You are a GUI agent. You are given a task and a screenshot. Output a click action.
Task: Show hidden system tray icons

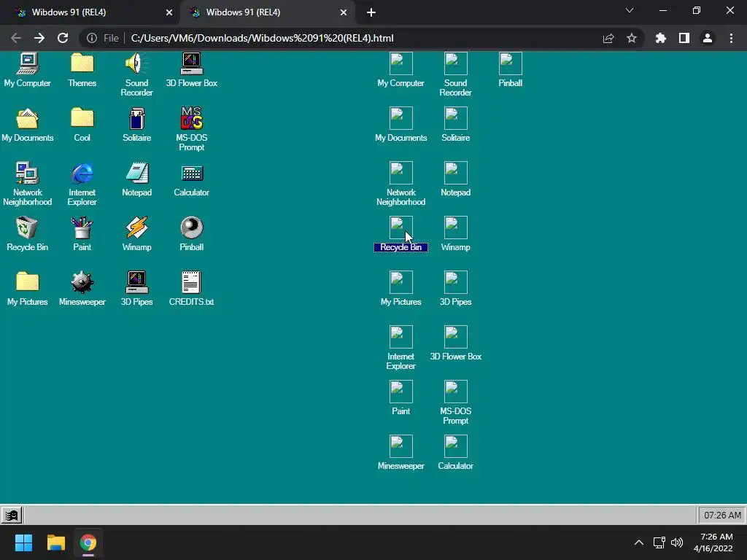point(639,542)
